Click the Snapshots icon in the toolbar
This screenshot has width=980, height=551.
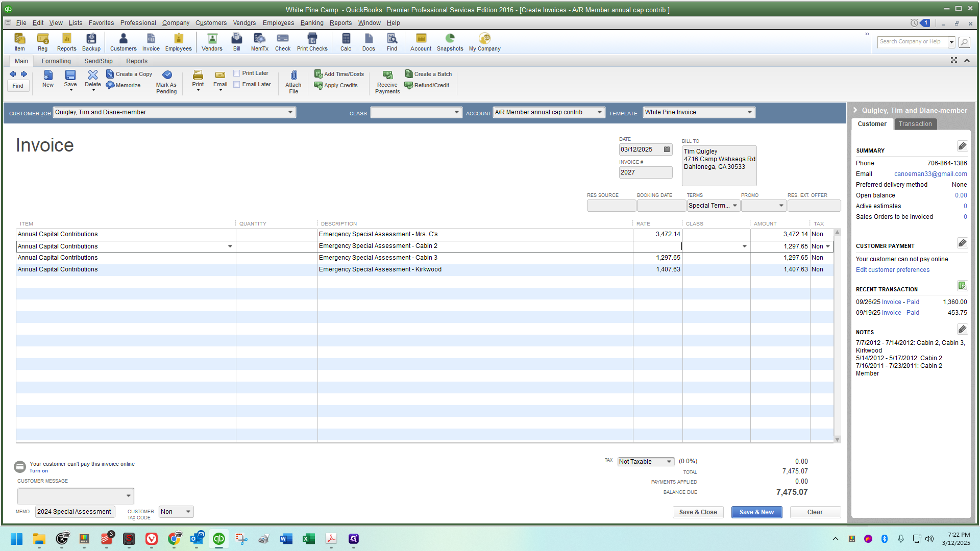click(x=450, y=41)
